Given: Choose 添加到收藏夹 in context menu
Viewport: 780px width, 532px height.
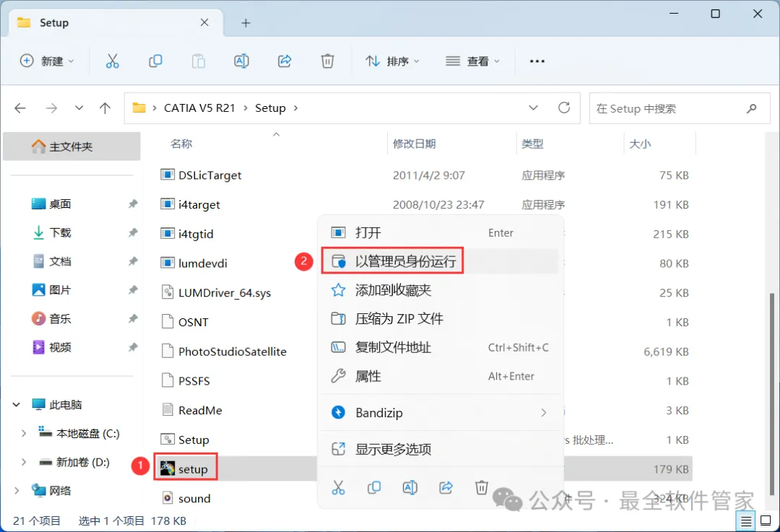Looking at the screenshot, I should (441, 290).
